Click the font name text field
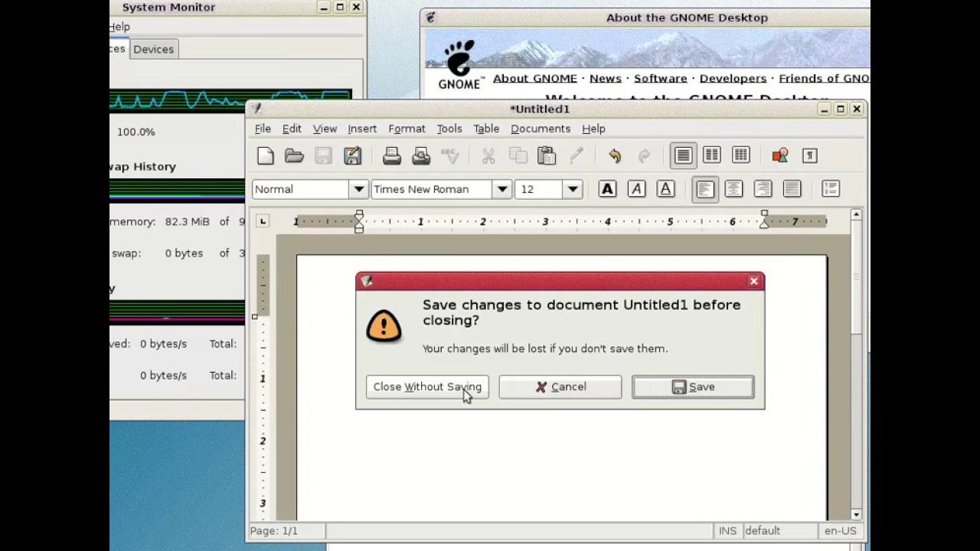This screenshot has height=551, width=980. pos(432,189)
